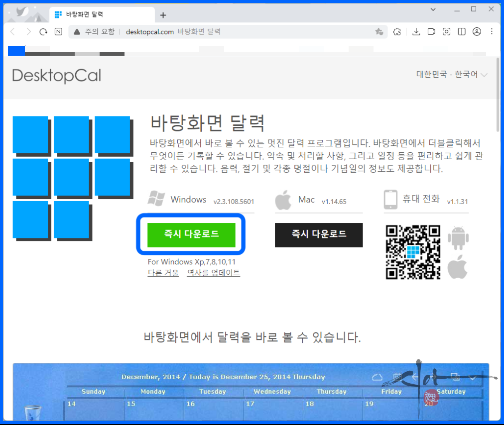The height and width of the screenshot is (425, 504).
Task: Open a new browser tab
Action: coord(163,15)
